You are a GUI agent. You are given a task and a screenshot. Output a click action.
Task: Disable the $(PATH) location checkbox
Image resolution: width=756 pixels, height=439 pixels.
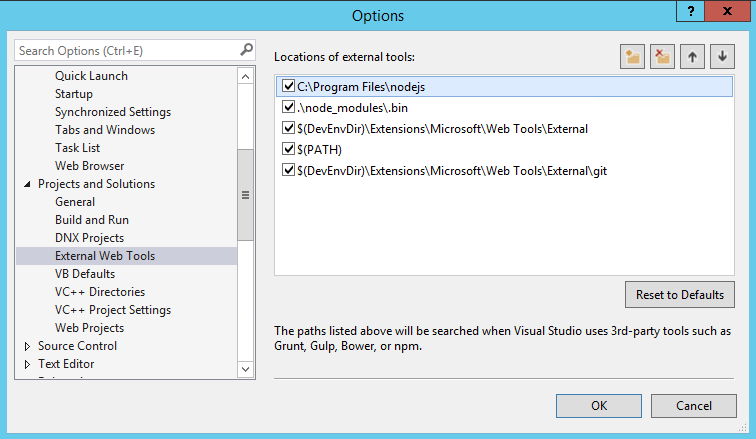click(x=289, y=150)
